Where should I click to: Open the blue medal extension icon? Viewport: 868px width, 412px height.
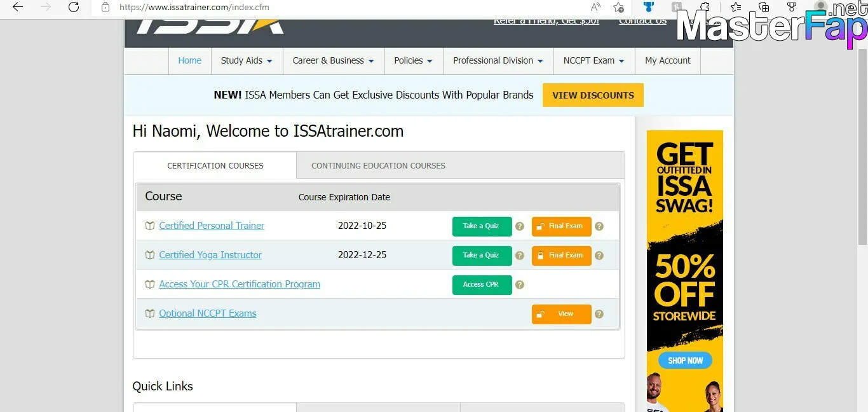[x=649, y=7]
